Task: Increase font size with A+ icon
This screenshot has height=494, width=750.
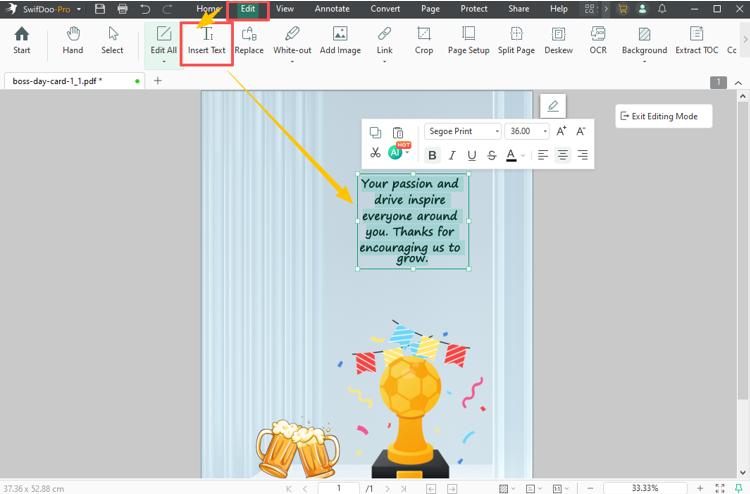Action: pyautogui.click(x=561, y=131)
